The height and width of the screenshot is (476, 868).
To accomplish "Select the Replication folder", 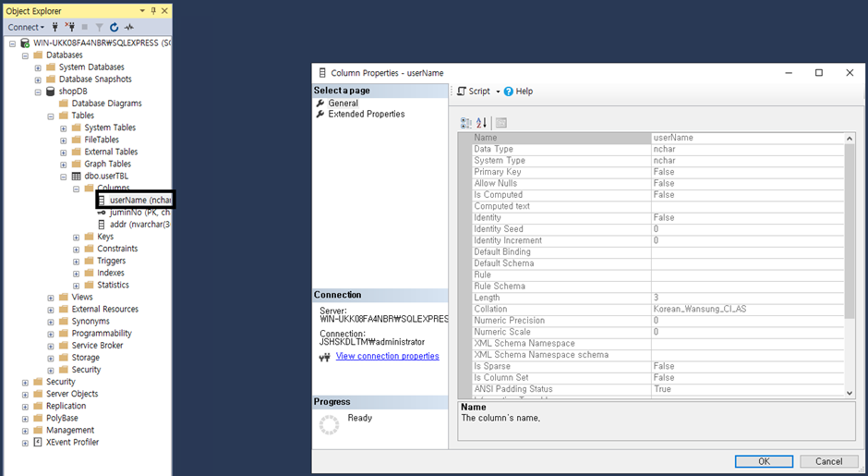I will tap(66, 406).
